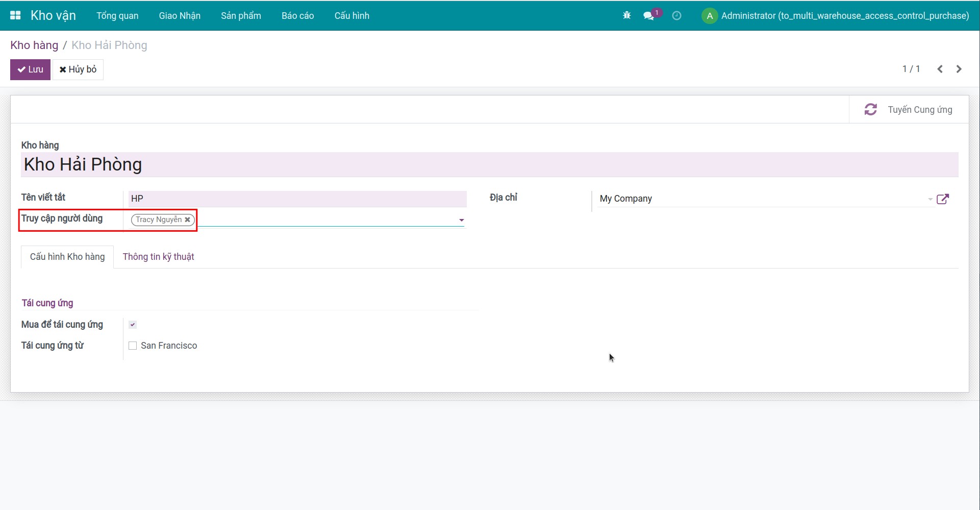Open the apps grid home menu
The width and height of the screenshot is (980, 510).
click(15, 15)
